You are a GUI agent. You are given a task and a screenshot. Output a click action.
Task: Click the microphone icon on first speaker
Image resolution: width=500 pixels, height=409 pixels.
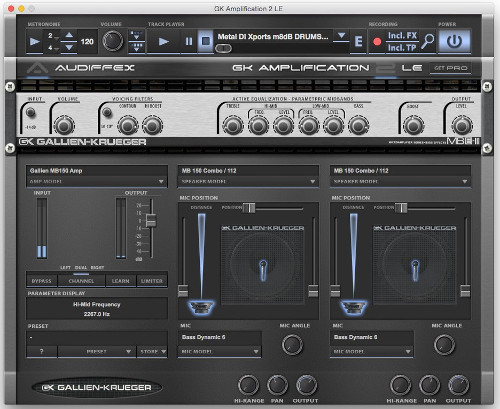pos(263,270)
